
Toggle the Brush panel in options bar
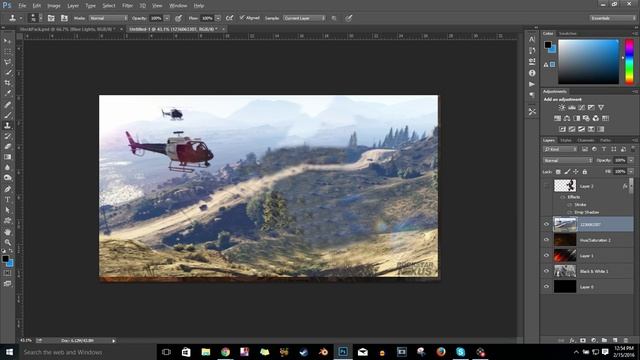(51, 18)
